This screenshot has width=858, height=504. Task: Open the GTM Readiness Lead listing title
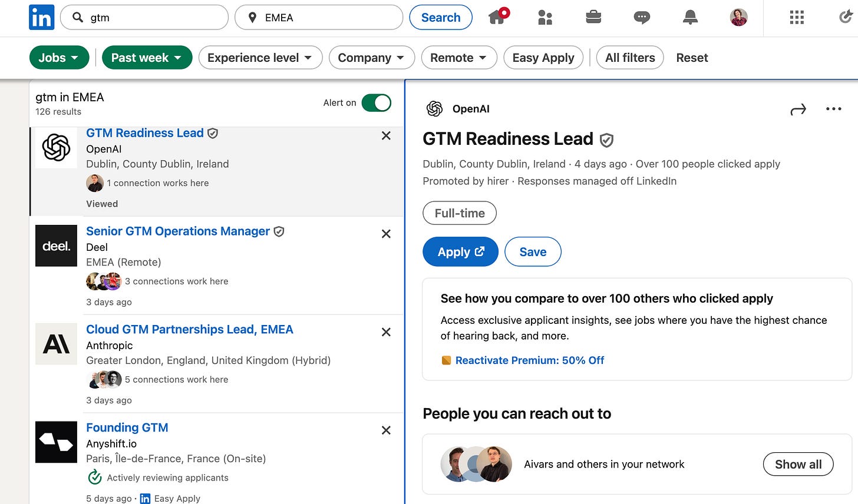tap(145, 133)
